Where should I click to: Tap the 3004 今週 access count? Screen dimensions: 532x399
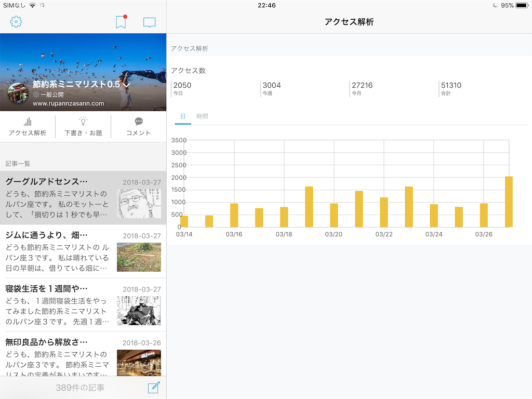point(271,88)
